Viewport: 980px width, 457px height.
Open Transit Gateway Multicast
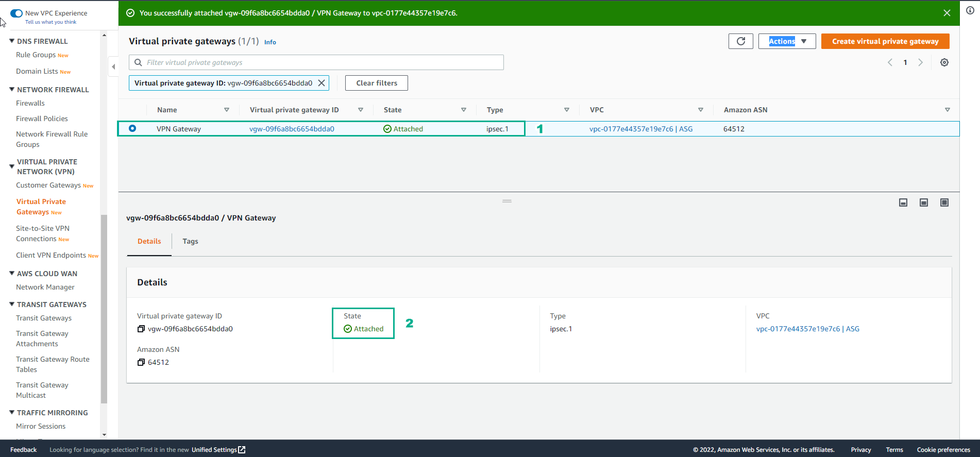coord(42,390)
